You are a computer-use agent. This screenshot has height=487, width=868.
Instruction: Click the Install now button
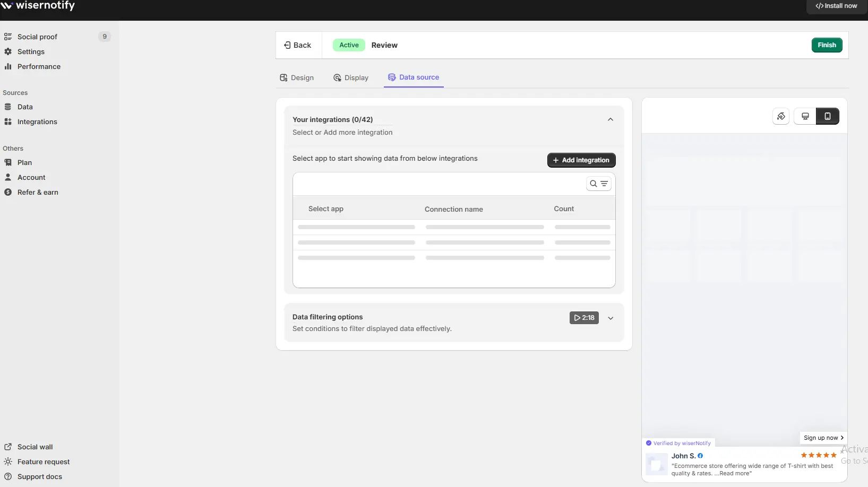click(x=837, y=6)
